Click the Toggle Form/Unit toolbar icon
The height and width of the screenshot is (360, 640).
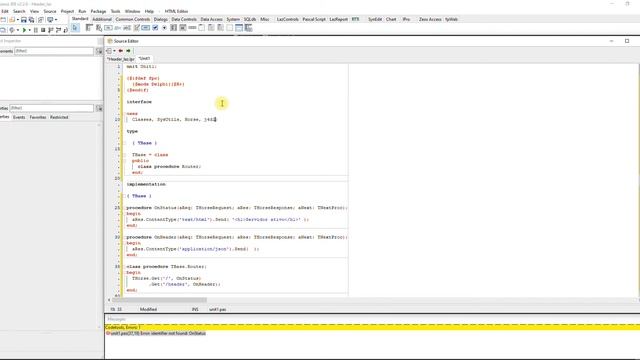41,20
